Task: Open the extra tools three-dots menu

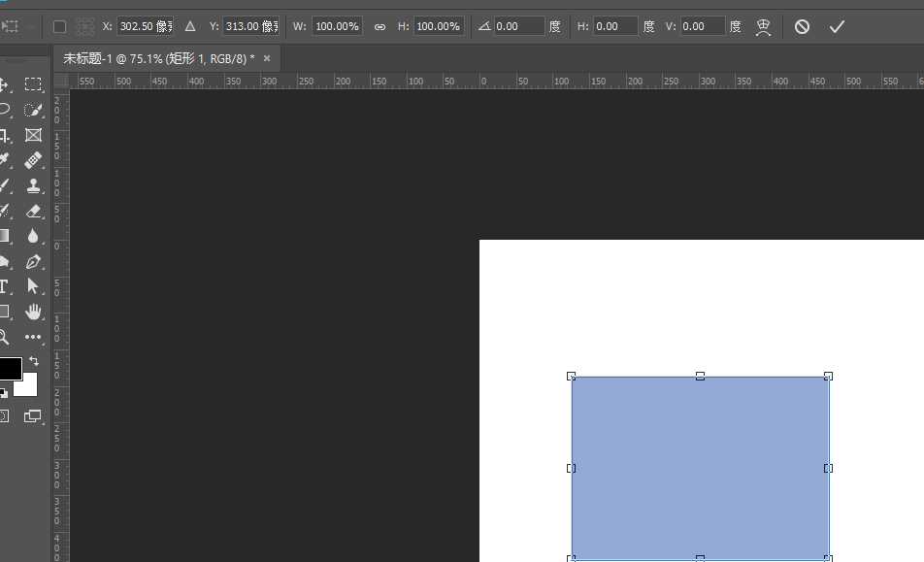Action: click(x=33, y=337)
